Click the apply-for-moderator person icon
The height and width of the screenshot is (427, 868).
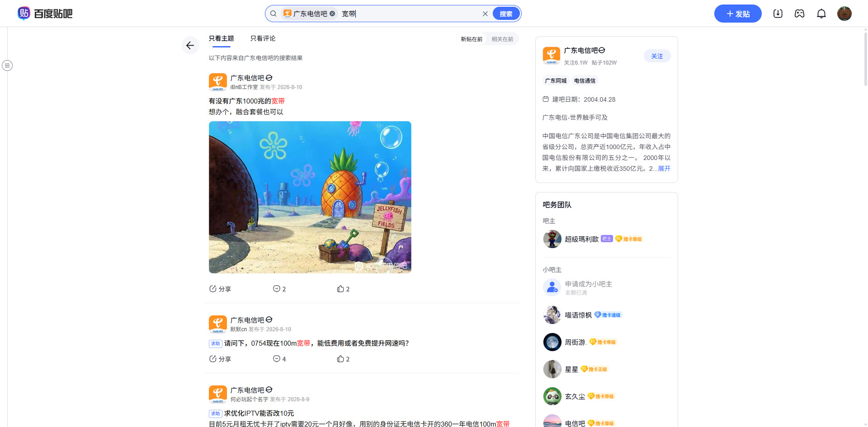point(552,287)
